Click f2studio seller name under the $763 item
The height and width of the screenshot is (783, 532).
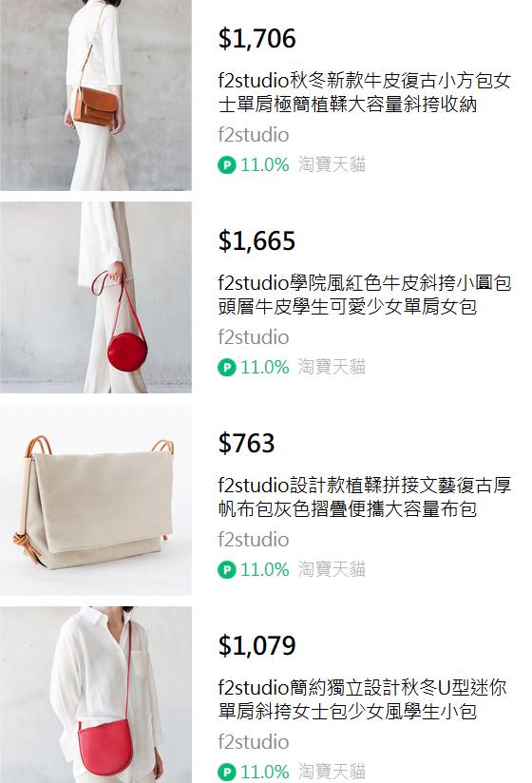tap(253, 540)
